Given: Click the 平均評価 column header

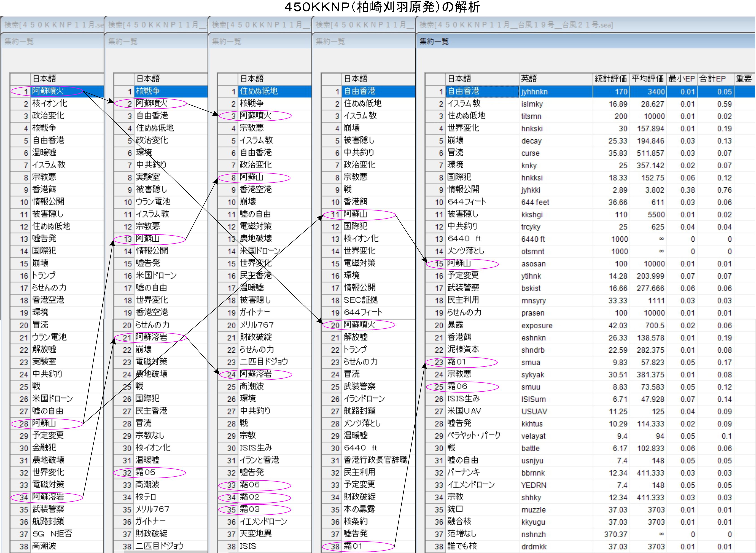Looking at the screenshot, I should tap(647, 79).
